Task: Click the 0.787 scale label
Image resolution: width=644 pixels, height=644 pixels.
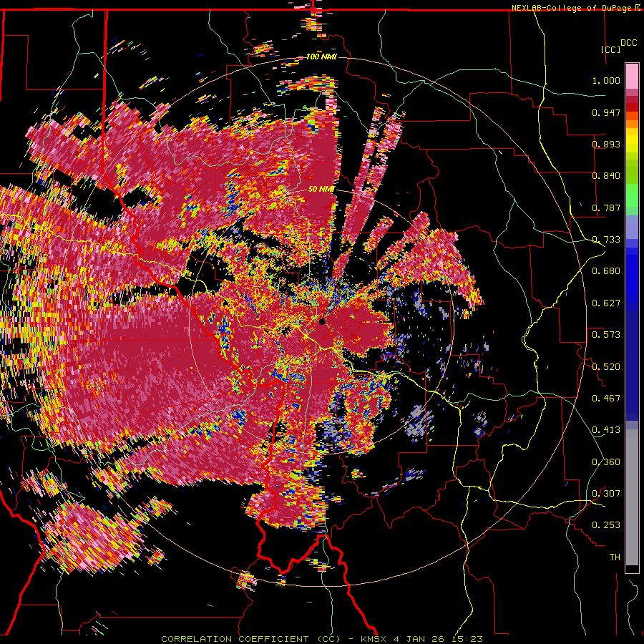Action: [x=606, y=208]
